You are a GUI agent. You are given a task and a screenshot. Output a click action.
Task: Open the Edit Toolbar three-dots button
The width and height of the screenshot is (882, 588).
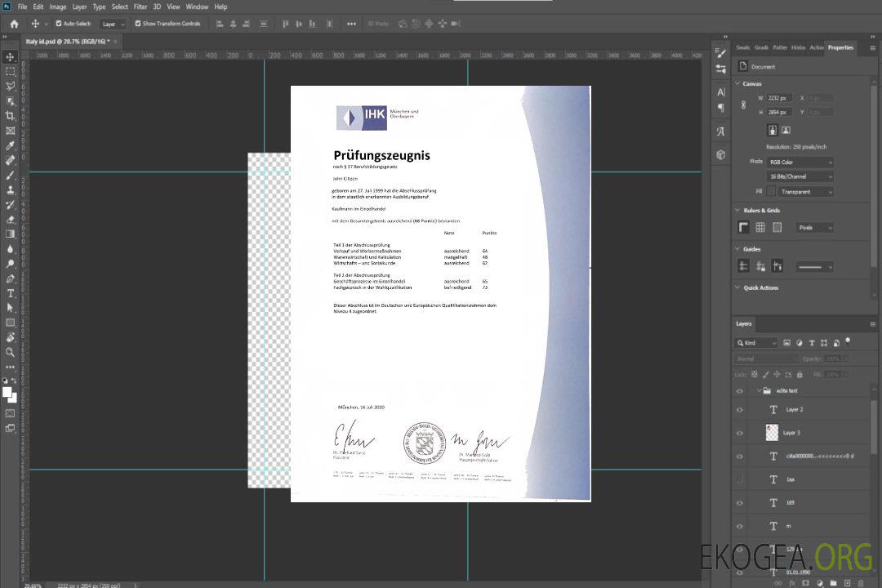tap(10, 367)
